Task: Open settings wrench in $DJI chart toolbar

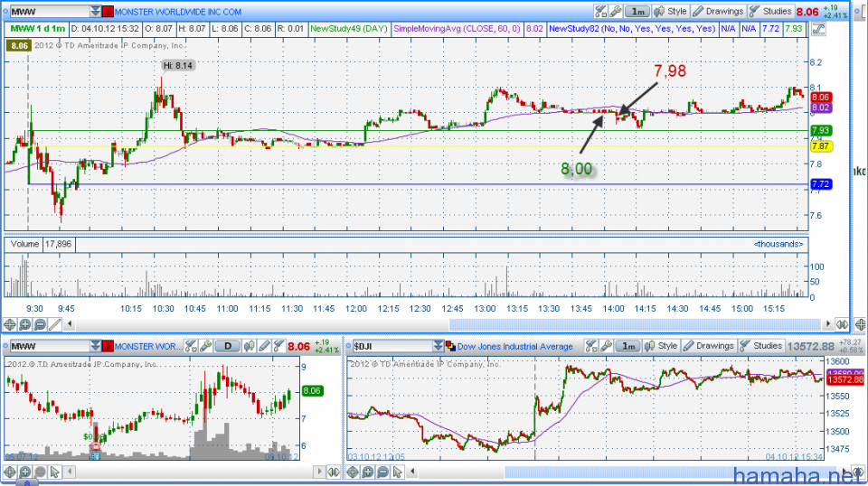Action: (606, 346)
